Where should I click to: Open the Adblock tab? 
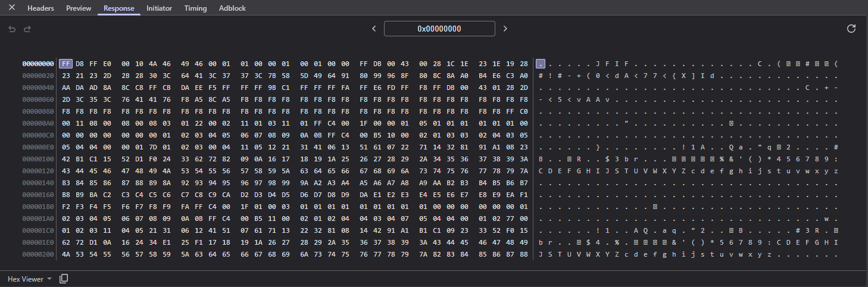pyautogui.click(x=232, y=8)
